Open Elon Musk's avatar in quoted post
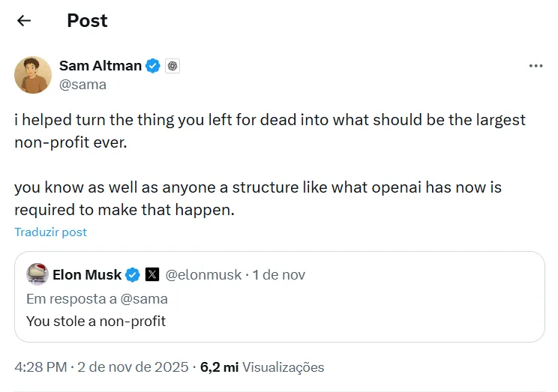 coord(37,275)
